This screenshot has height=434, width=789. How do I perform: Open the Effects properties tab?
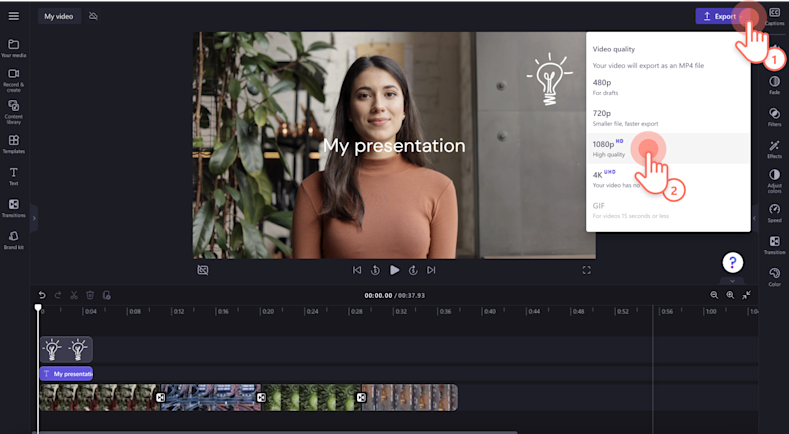pyautogui.click(x=774, y=149)
